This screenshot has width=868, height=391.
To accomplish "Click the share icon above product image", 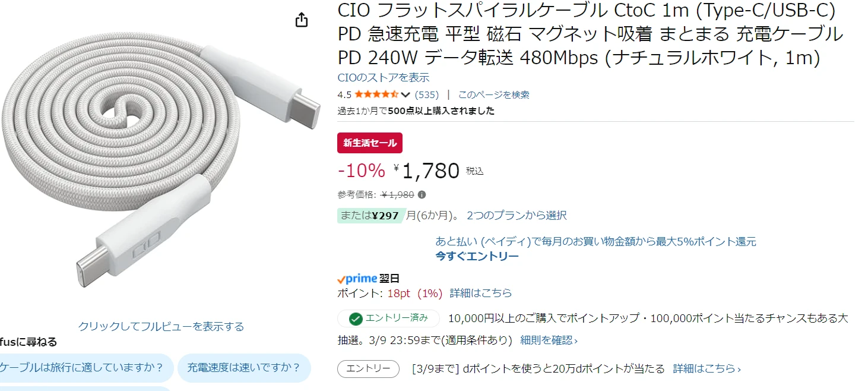I will pyautogui.click(x=302, y=20).
